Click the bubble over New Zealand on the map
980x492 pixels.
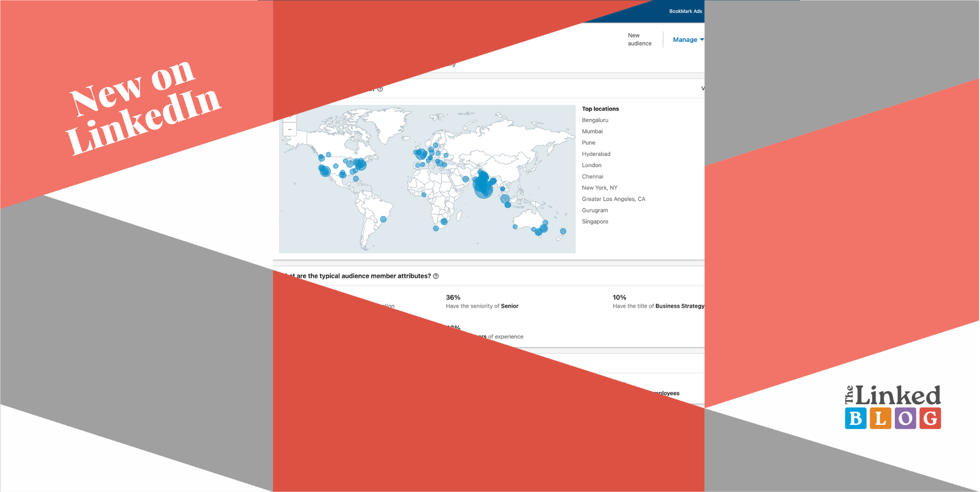(x=563, y=231)
